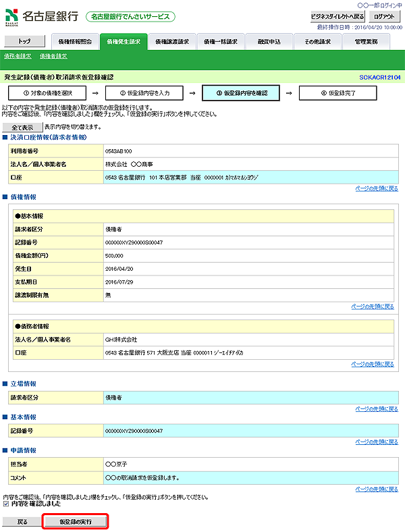The image size is (405, 532).
Task: Click the 債務者請求 submenu link
Action: click(x=18, y=56)
